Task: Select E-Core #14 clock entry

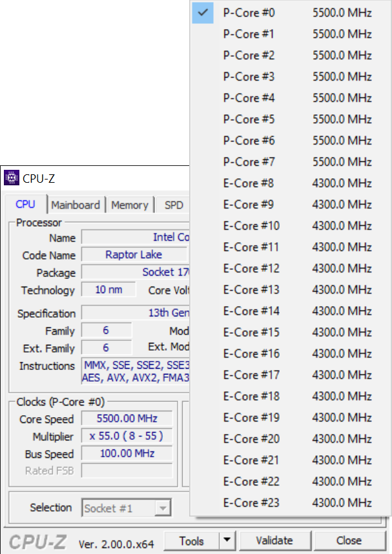Action: (x=290, y=311)
